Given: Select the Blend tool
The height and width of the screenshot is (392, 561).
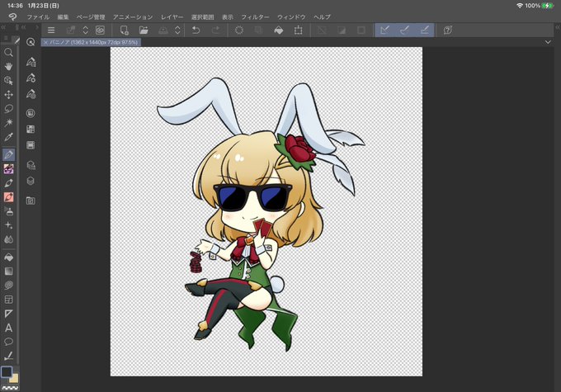Looking at the screenshot, I should tap(8, 239).
